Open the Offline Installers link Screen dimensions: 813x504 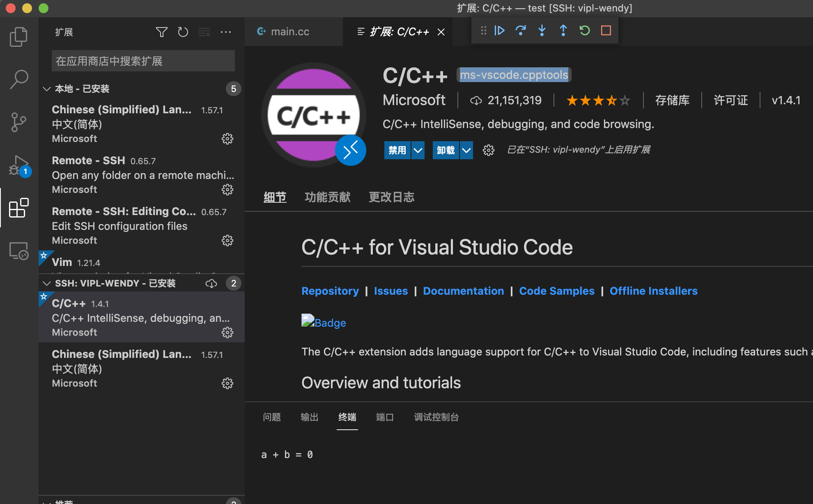(x=653, y=291)
